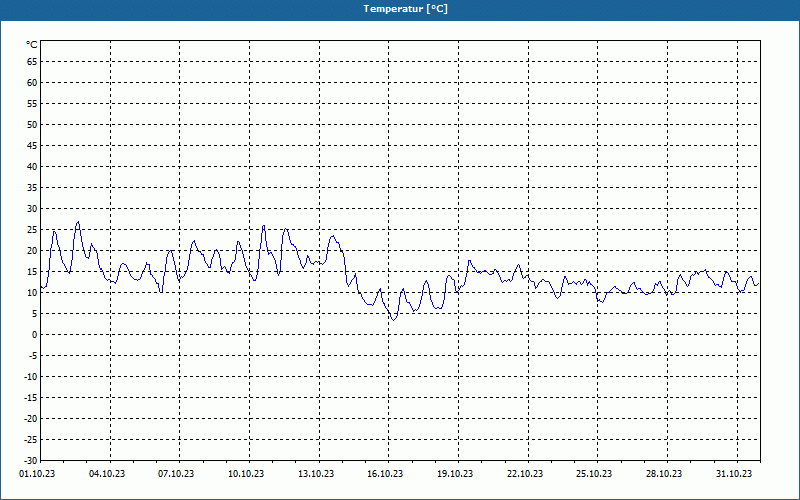The width and height of the screenshot is (800, 500).
Task: Click the -25 y-axis label
Action: [x=31, y=440]
